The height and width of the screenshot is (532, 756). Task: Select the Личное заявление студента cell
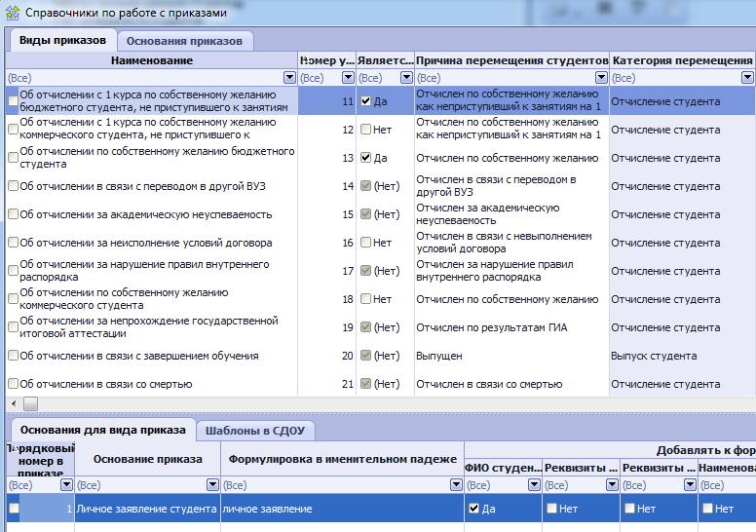coord(147,509)
